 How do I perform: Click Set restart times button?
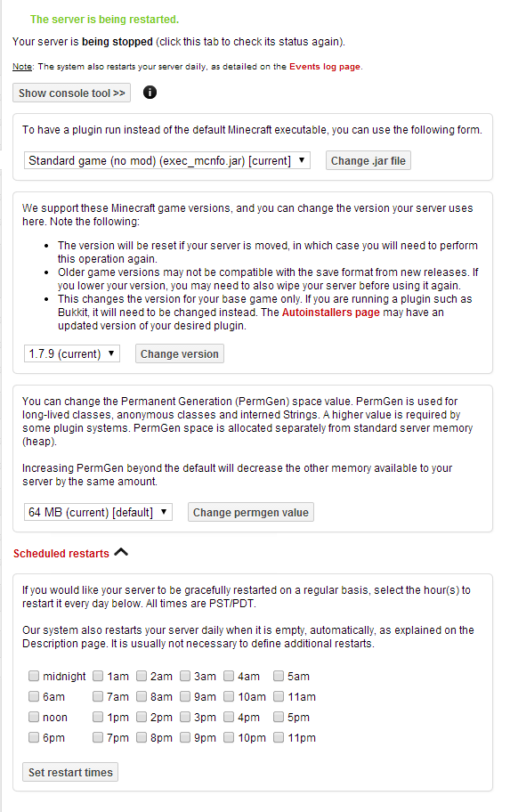(x=70, y=772)
